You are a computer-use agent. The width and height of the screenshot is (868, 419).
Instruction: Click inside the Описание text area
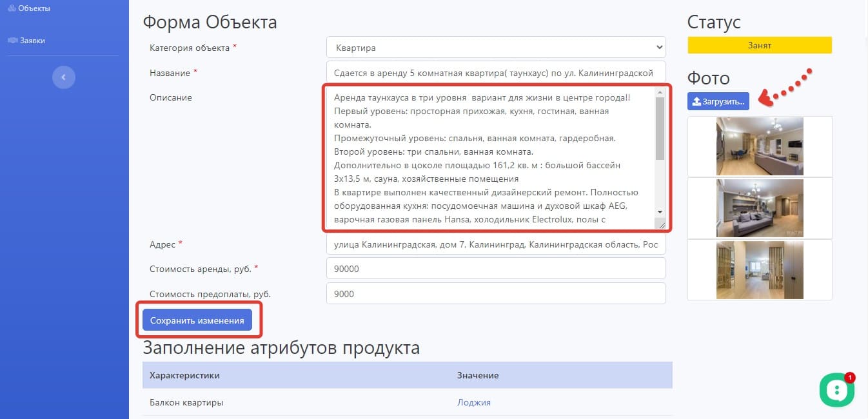point(490,158)
